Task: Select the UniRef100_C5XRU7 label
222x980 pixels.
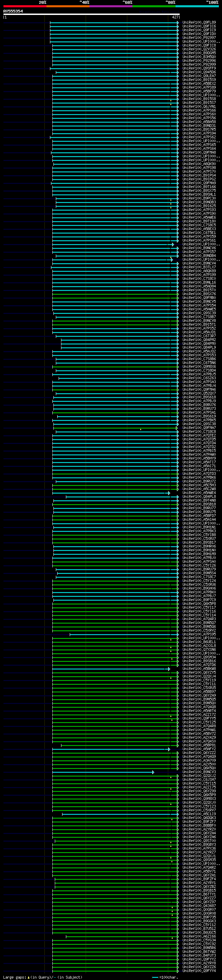Action: coord(199,539)
